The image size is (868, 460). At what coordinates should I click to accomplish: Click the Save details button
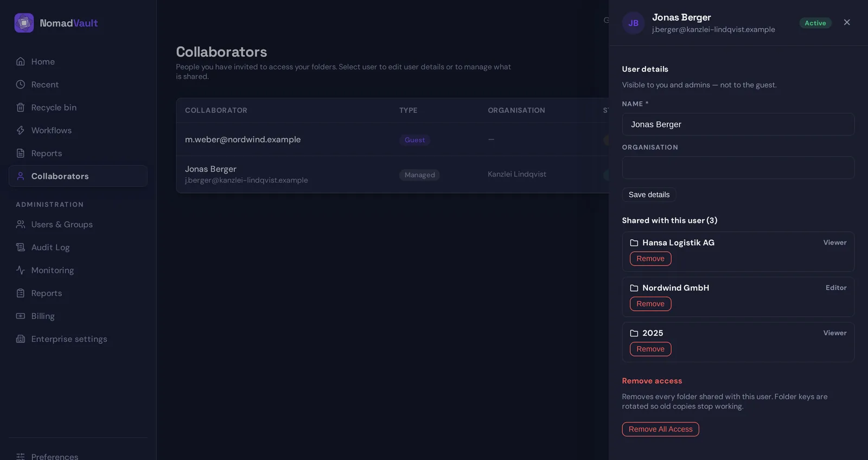pyautogui.click(x=649, y=195)
